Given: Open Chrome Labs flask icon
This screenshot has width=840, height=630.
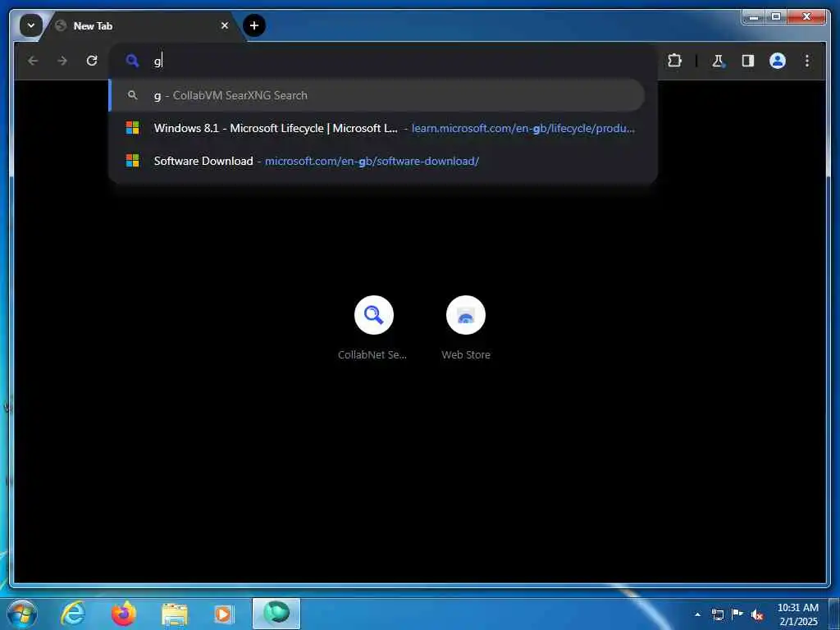Looking at the screenshot, I should 718,61.
